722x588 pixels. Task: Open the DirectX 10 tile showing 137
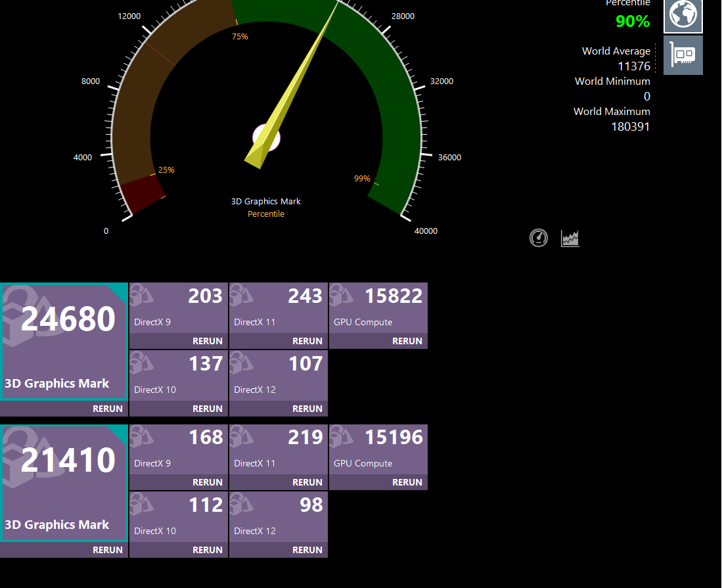179,375
